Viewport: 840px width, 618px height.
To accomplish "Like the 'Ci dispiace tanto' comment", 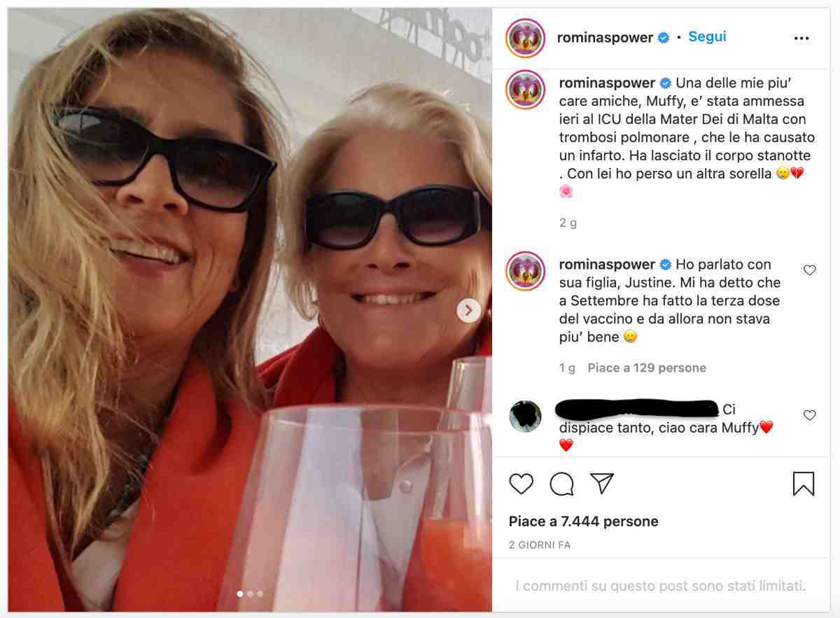I will click(809, 415).
